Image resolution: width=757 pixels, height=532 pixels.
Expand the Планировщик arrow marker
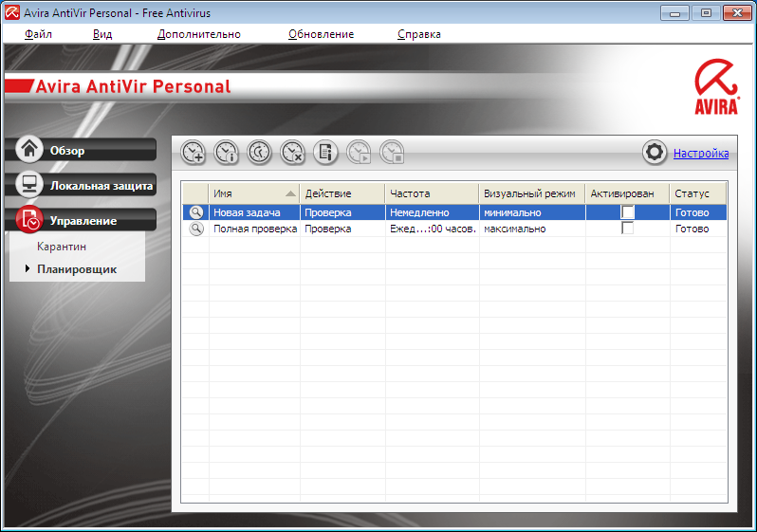pyautogui.click(x=28, y=269)
